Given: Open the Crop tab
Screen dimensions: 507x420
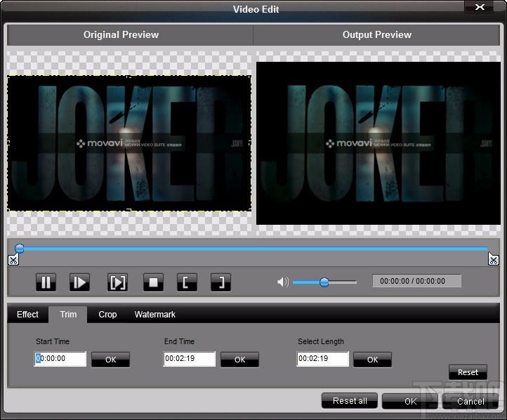Looking at the screenshot, I should (x=107, y=315).
